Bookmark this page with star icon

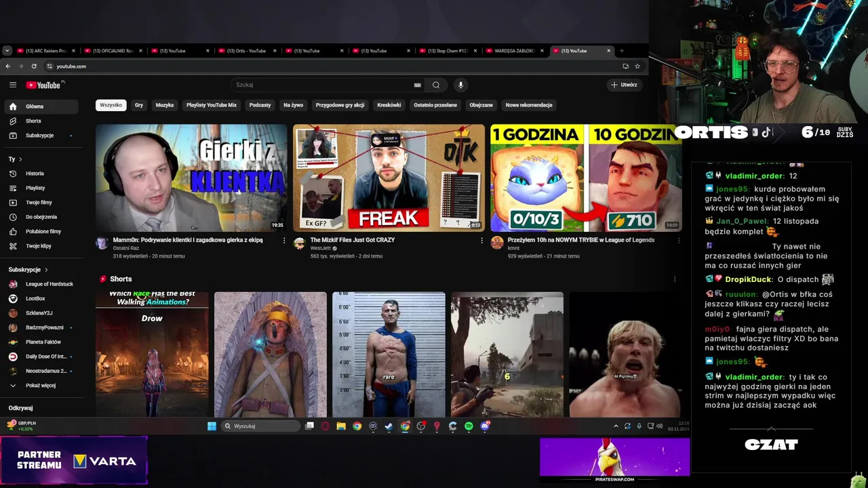637,66
